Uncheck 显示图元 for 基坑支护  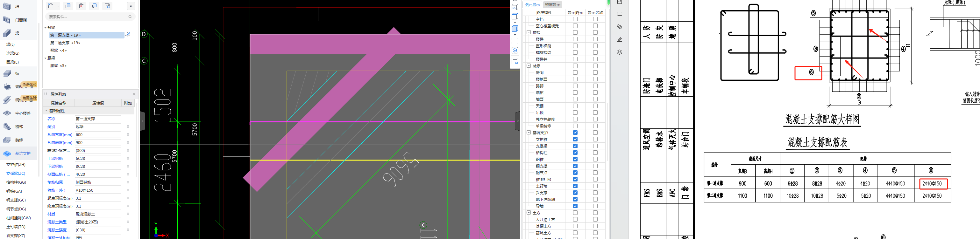575,133
